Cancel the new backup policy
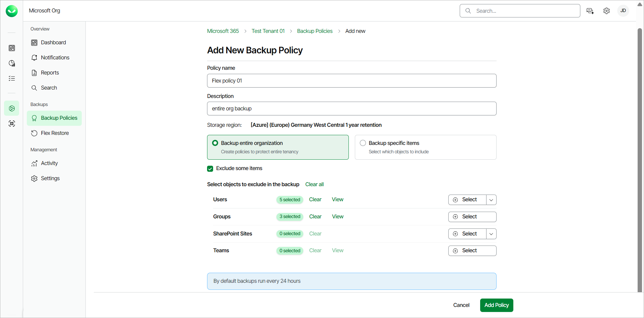Screen dimensions: 644x318 point(461,305)
